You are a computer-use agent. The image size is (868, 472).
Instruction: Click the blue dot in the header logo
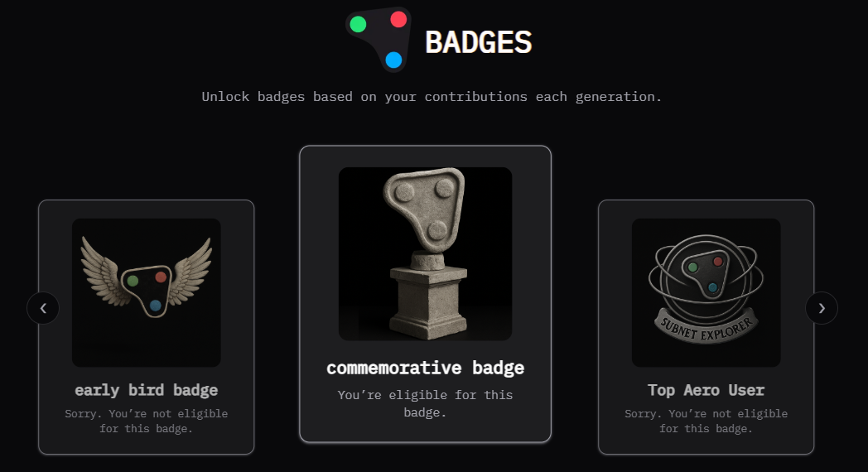(394, 60)
